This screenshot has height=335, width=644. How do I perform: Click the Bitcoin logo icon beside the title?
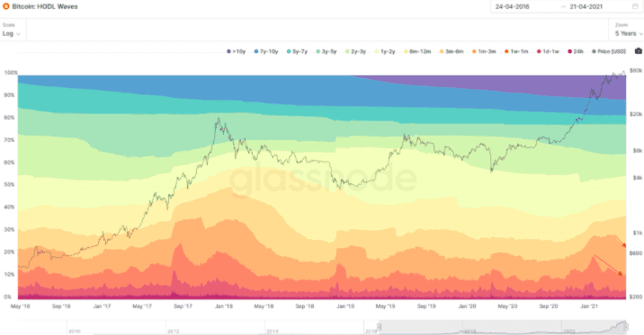5,6
